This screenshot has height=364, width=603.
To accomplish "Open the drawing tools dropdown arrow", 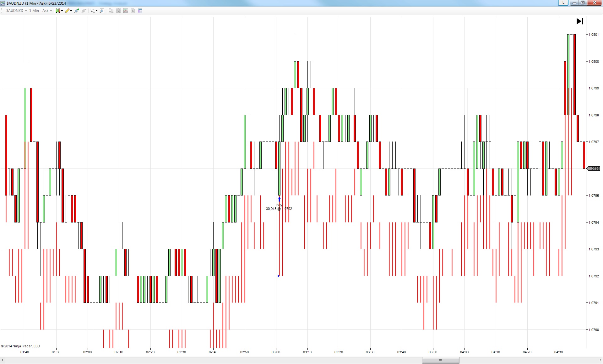I will tap(71, 11).
